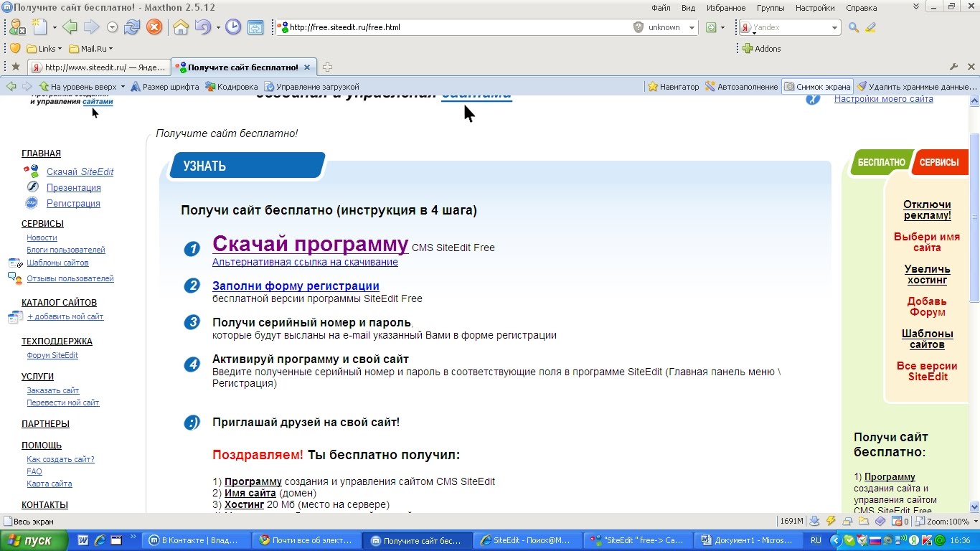Close the 'Получите сайт бесплатно!' tab
980x551 pixels.
point(307,67)
